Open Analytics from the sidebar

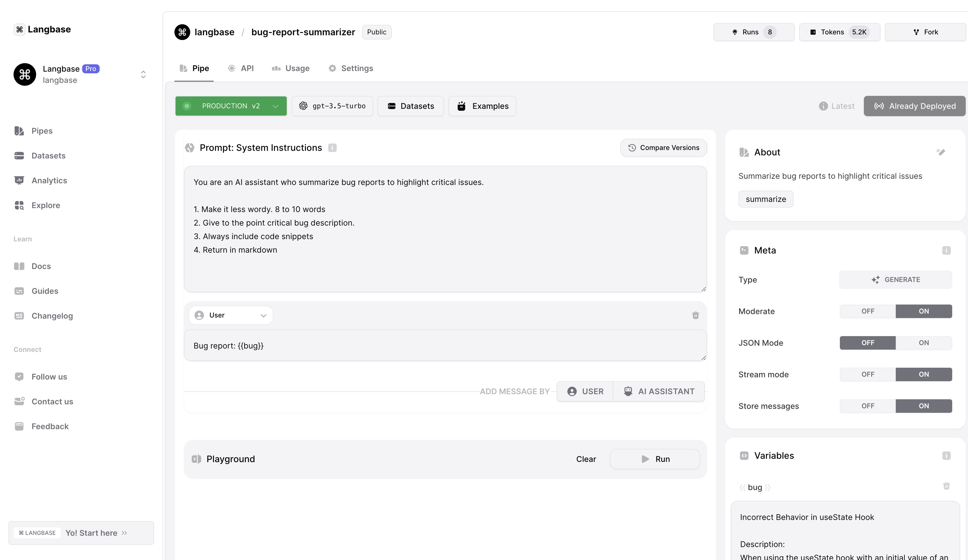tap(49, 180)
